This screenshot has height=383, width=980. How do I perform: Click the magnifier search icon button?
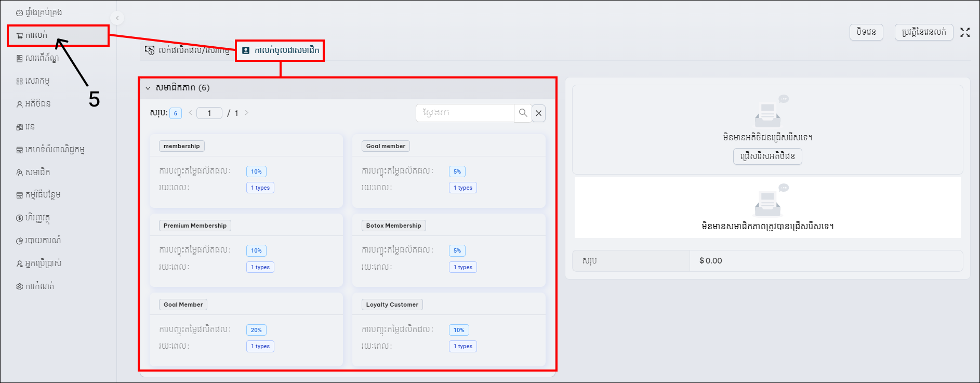(523, 113)
